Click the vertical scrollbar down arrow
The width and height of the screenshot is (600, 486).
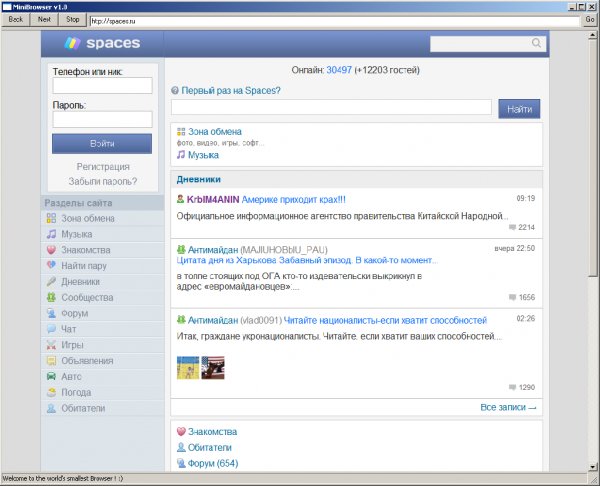point(593,467)
